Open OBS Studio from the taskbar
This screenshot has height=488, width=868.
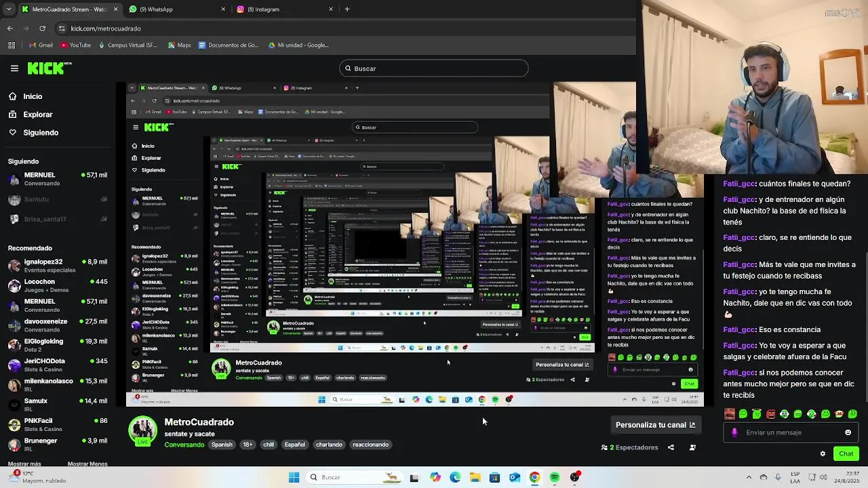click(574, 477)
